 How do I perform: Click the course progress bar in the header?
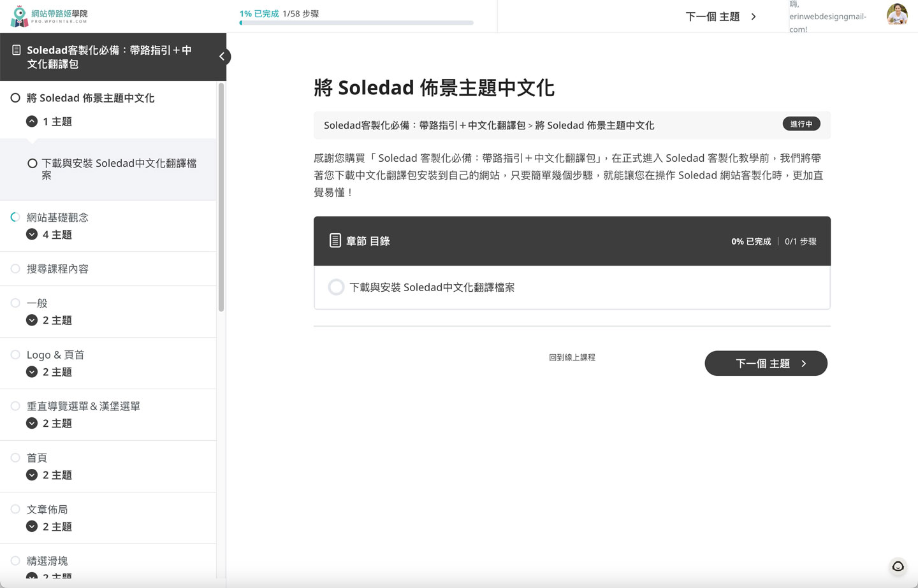tap(356, 23)
